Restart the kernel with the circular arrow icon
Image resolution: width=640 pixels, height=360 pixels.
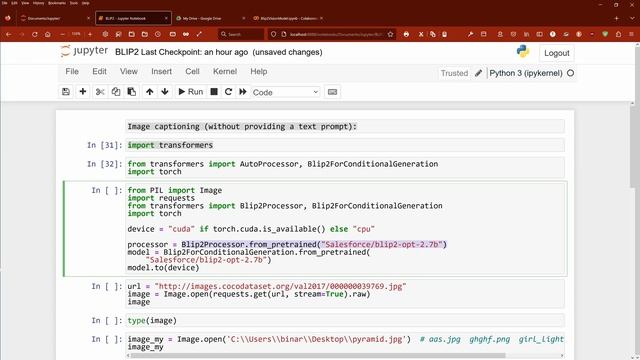click(229, 92)
